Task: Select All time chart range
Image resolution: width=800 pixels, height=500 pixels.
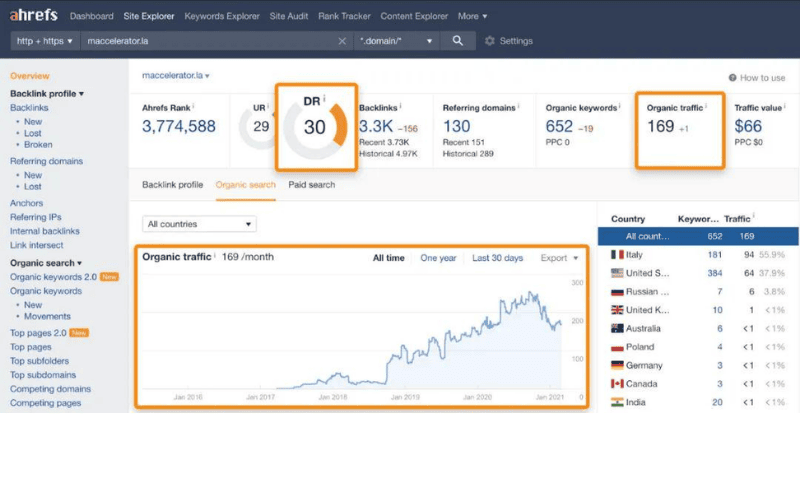Action: point(388,258)
